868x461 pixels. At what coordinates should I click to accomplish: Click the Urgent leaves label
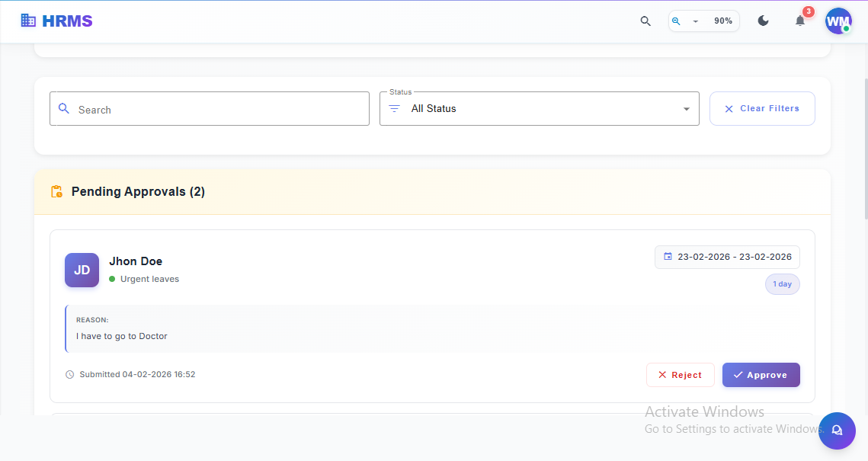149,279
